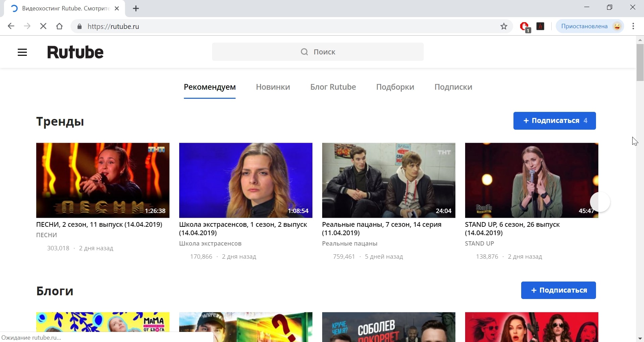Switch to the Подборки tab
Screen dimensions: 644x342
395,87
